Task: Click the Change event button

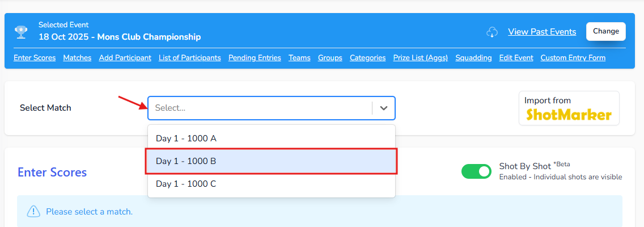Action: pos(605,32)
